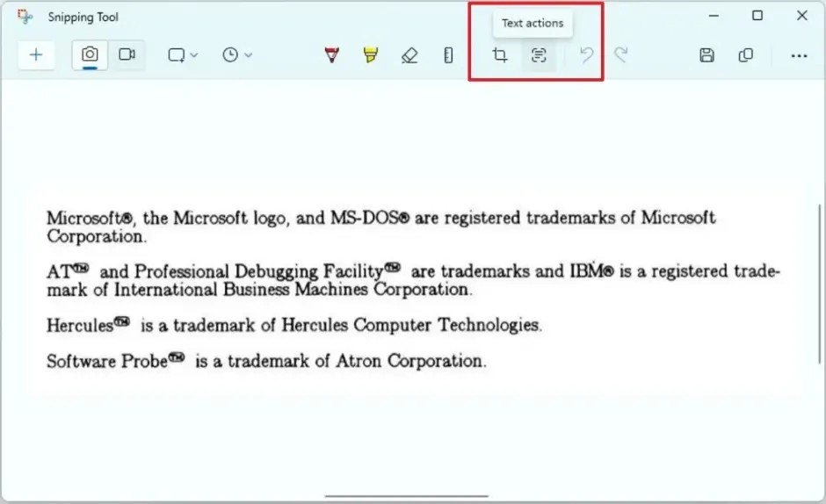Open the snipping shape mode dropdown

click(x=183, y=55)
